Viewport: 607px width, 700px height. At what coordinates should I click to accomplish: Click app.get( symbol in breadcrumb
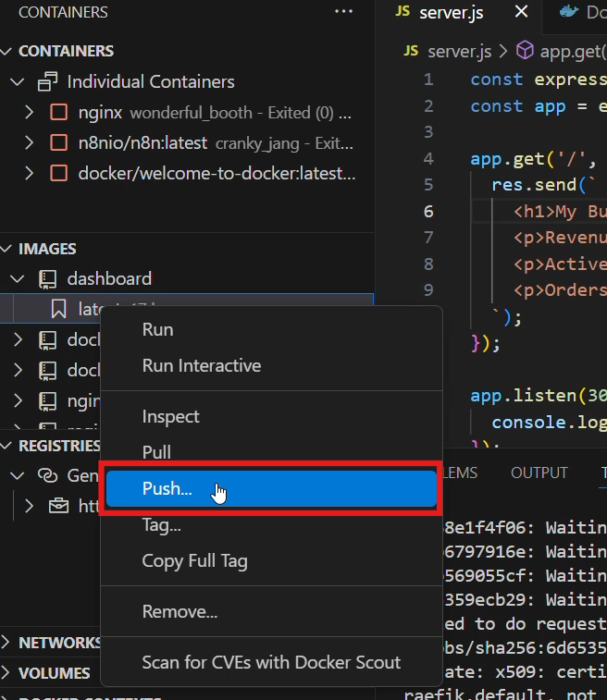pos(573,52)
